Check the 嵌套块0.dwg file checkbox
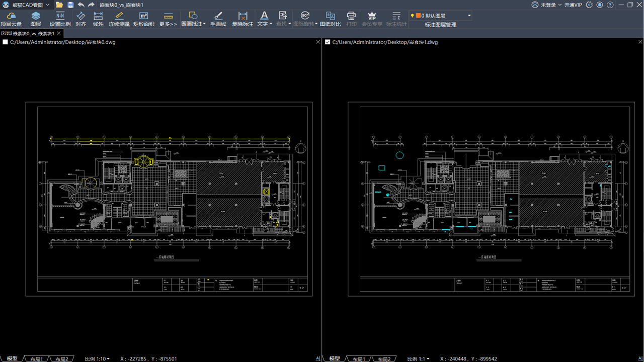Viewport: 644px width, 362px height. 6,42
